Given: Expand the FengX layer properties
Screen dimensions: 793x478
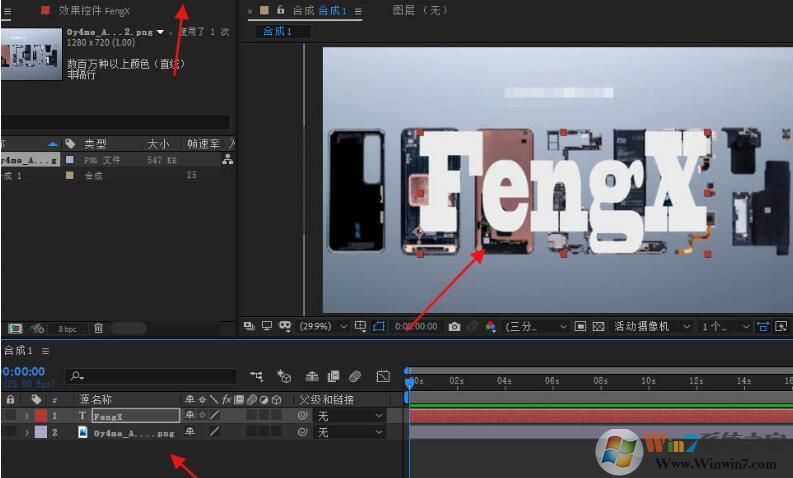Looking at the screenshot, I should [x=27, y=415].
